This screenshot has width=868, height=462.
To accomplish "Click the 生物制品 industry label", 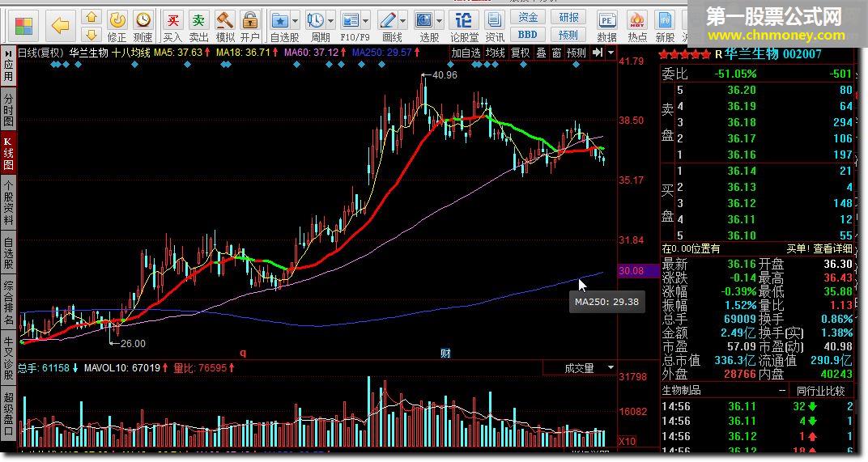I will [x=682, y=391].
